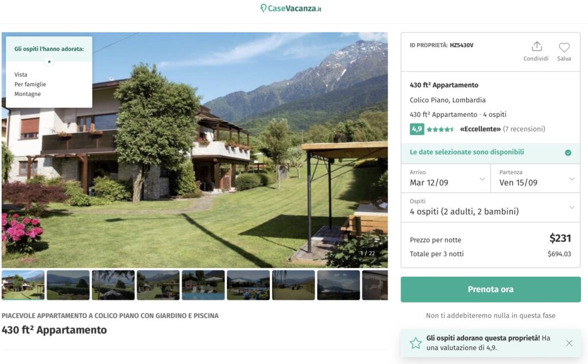This screenshot has height=364, width=588.
Task: Click the main property photo
Action: [x=195, y=150]
